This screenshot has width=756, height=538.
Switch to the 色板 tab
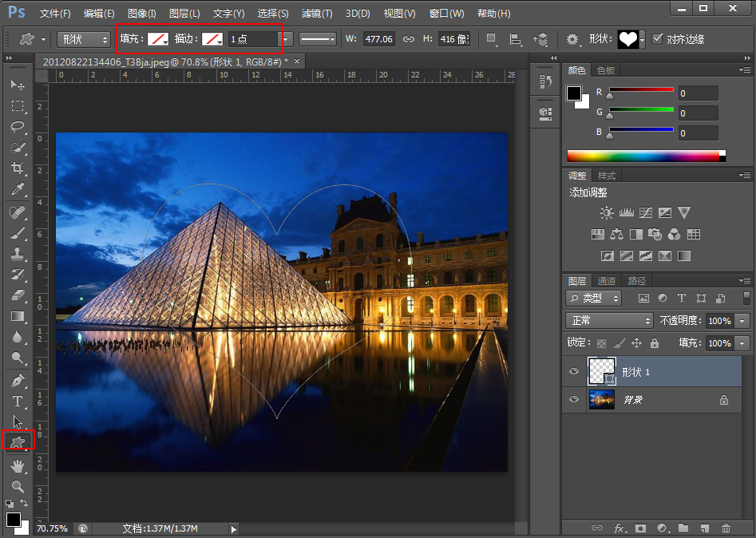point(606,70)
